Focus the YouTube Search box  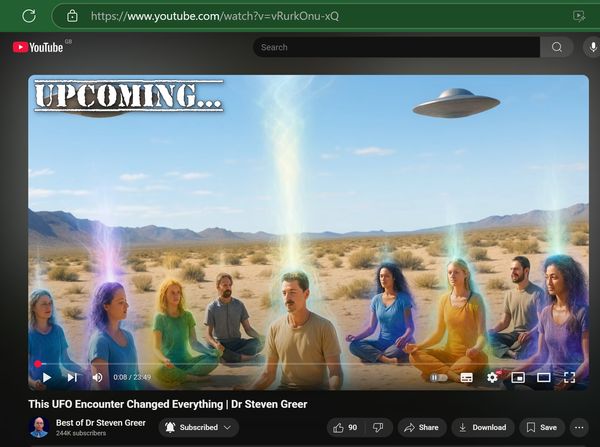396,47
